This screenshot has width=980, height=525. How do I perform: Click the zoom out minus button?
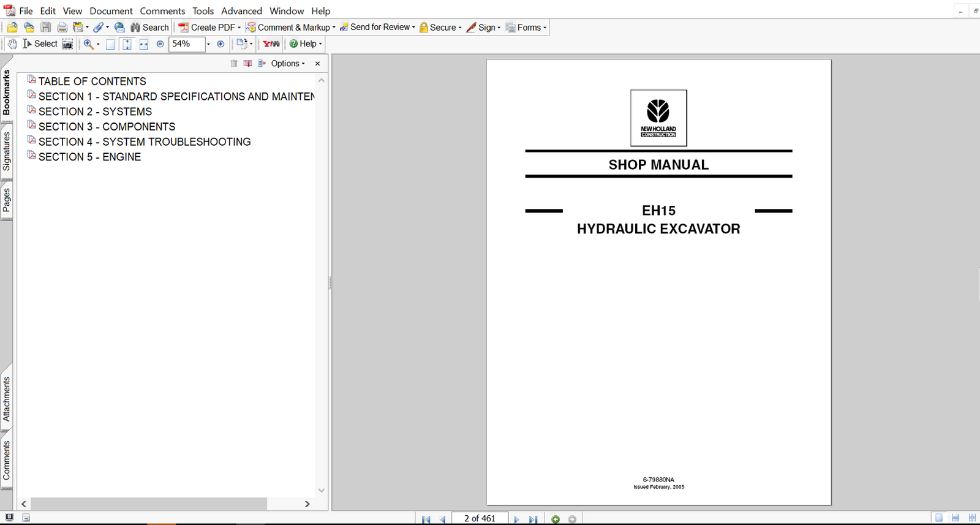160,44
